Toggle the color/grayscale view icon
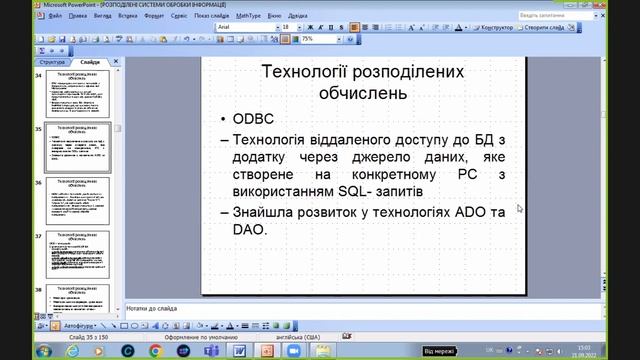Viewport: 640px width, 360px height. tap(296, 39)
